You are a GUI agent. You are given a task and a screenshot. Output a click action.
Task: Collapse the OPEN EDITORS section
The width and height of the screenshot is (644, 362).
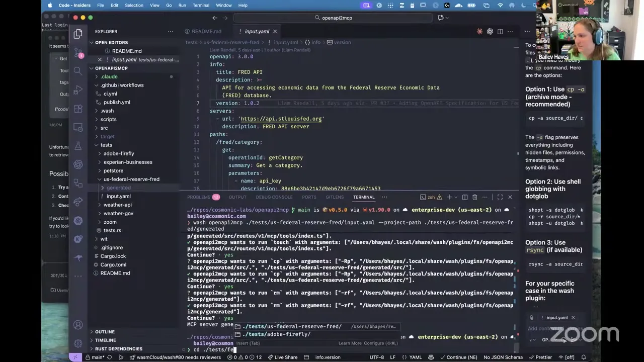click(x=111, y=42)
